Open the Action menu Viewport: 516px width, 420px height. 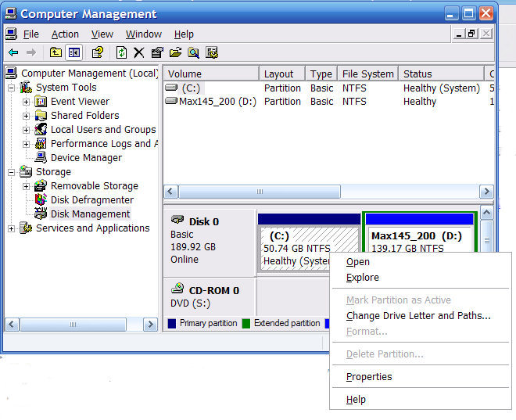click(x=65, y=34)
